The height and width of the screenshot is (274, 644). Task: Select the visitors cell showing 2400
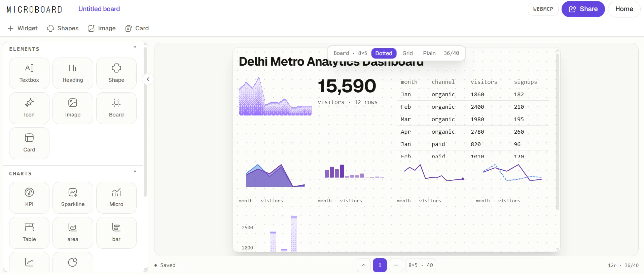click(x=477, y=107)
